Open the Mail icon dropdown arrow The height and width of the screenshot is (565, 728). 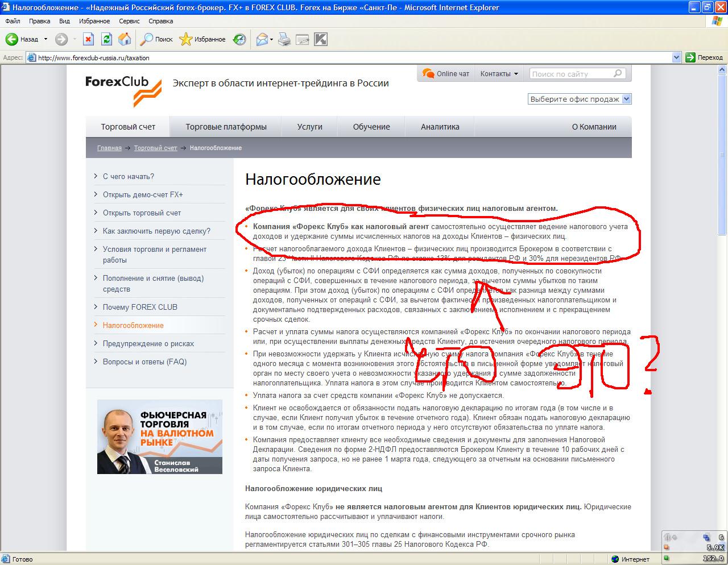tap(272, 39)
